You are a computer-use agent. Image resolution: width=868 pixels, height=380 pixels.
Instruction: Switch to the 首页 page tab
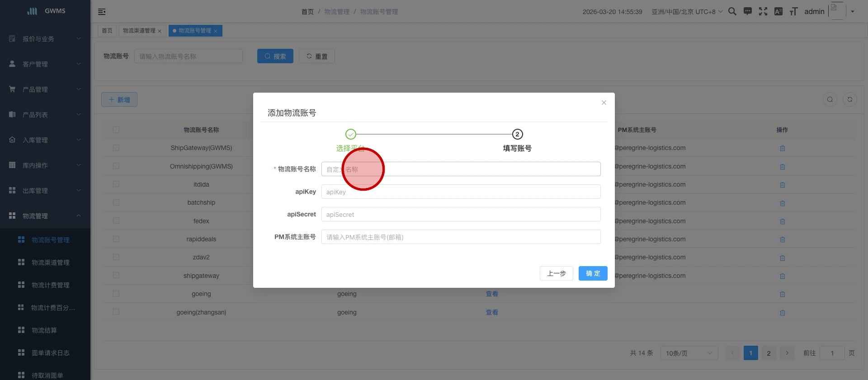[107, 31]
